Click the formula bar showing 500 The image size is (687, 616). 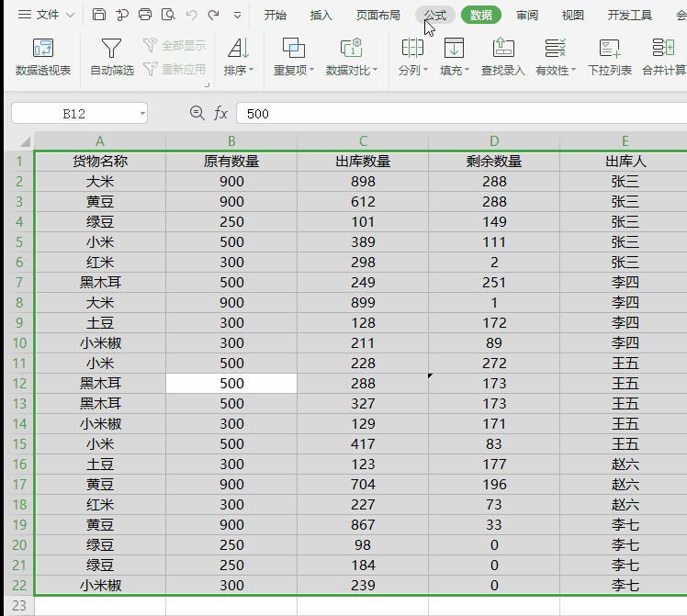coord(462,114)
